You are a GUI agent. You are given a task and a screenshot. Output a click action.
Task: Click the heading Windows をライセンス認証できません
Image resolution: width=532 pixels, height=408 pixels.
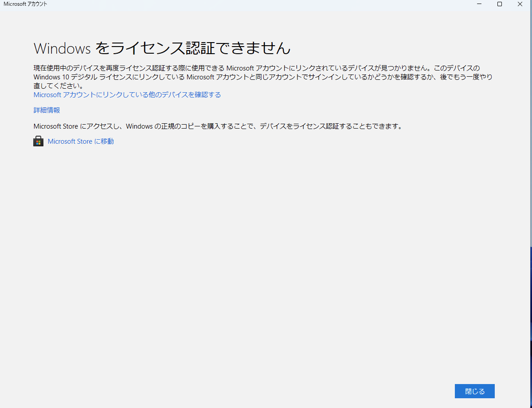pos(162,48)
